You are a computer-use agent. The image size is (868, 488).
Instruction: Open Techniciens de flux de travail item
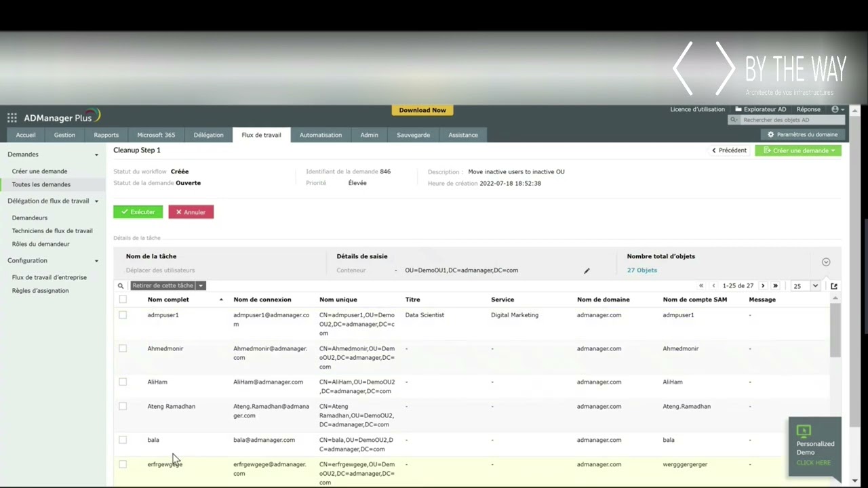[52, 231]
